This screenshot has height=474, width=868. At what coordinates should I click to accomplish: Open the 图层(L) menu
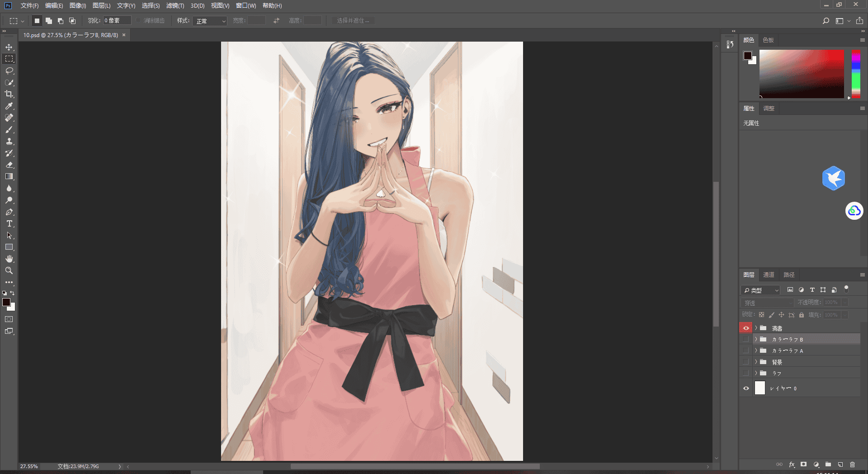[101, 5]
